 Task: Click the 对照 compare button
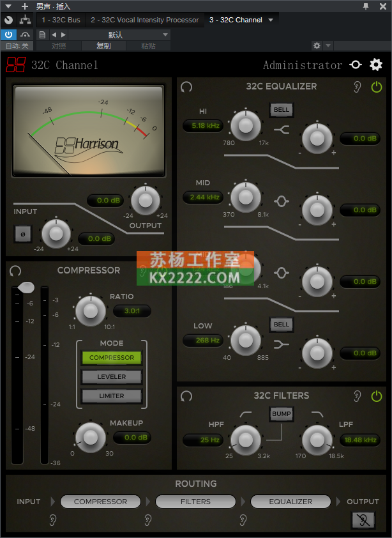point(59,45)
